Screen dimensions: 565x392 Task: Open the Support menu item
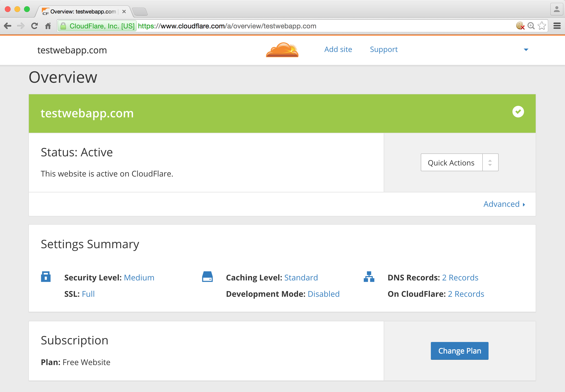383,50
